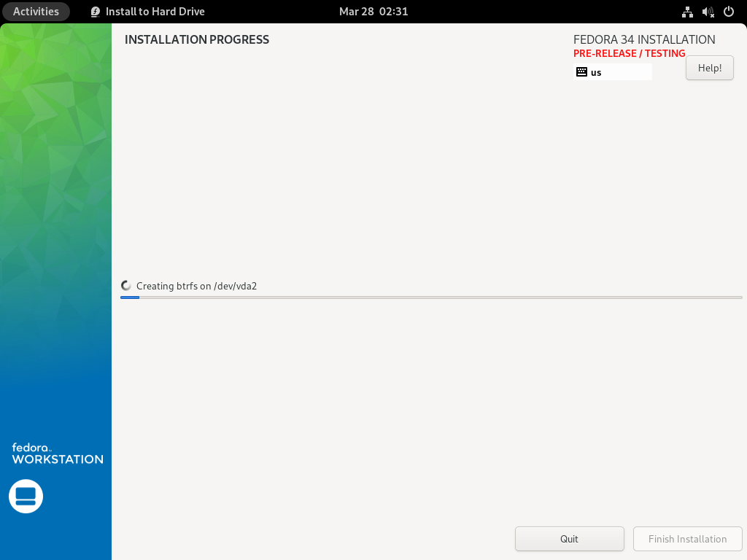Click the Fedora hard drive logo in sidebar

tap(26, 496)
